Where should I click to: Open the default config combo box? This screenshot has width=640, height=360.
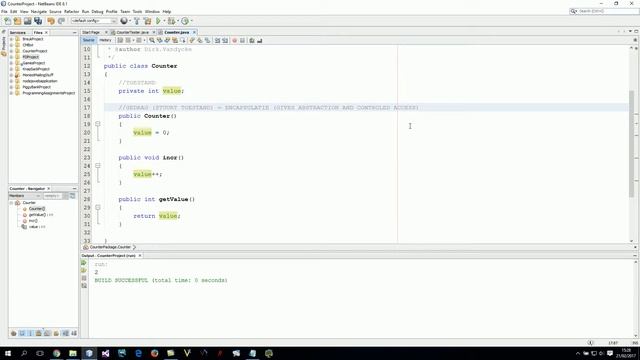pyautogui.click(x=94, y=21)
